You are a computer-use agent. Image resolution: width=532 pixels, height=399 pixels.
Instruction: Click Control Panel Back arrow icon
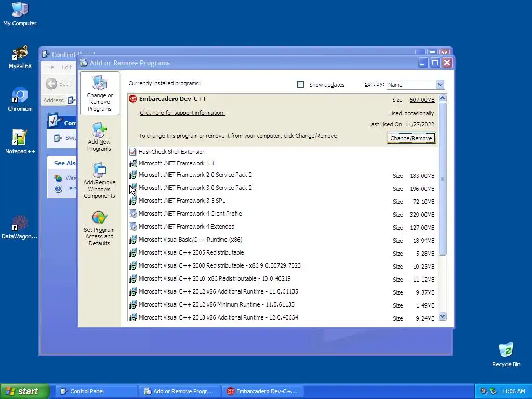pos(51,84)
